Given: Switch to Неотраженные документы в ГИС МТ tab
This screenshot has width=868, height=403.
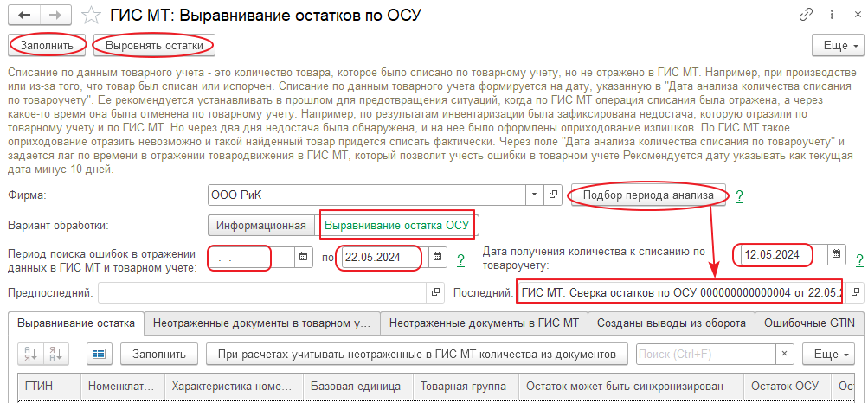Looking at the screenshot, I should click(x=484, y=323).
